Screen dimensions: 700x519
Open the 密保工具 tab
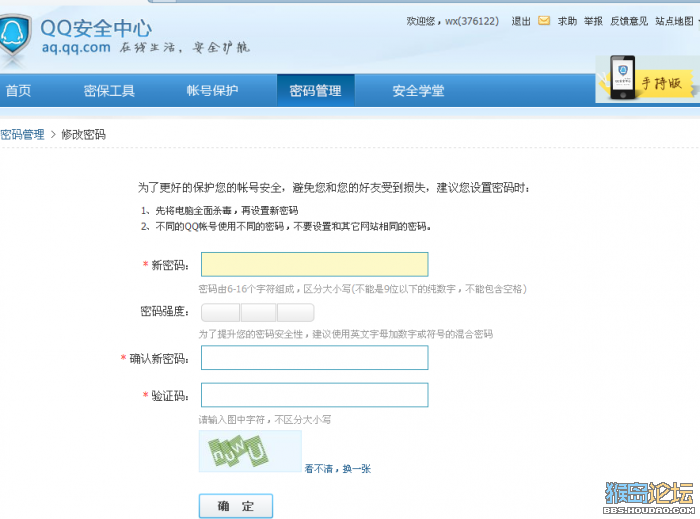click(x=109, y=91)
